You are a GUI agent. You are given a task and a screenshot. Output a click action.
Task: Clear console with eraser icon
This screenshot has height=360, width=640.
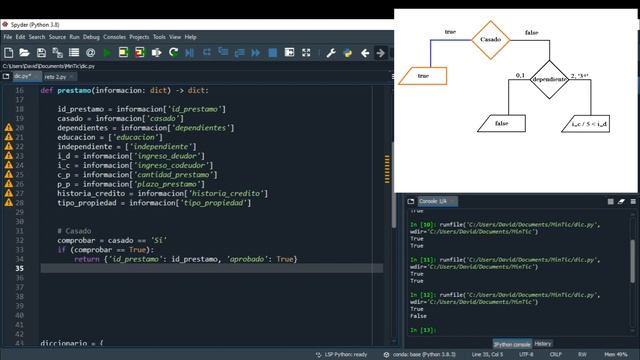coord(621,201)
